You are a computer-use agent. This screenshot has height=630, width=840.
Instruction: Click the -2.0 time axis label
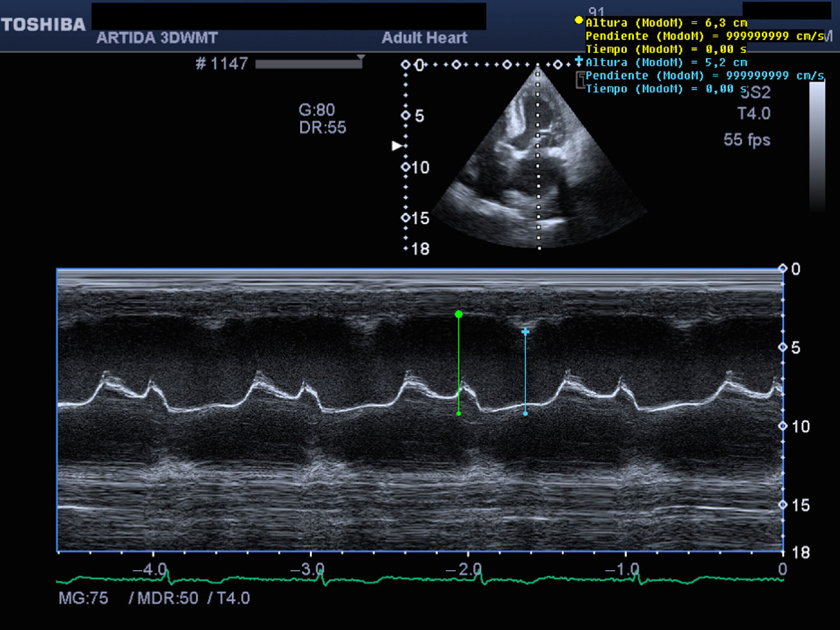click(x=463, y=569)
